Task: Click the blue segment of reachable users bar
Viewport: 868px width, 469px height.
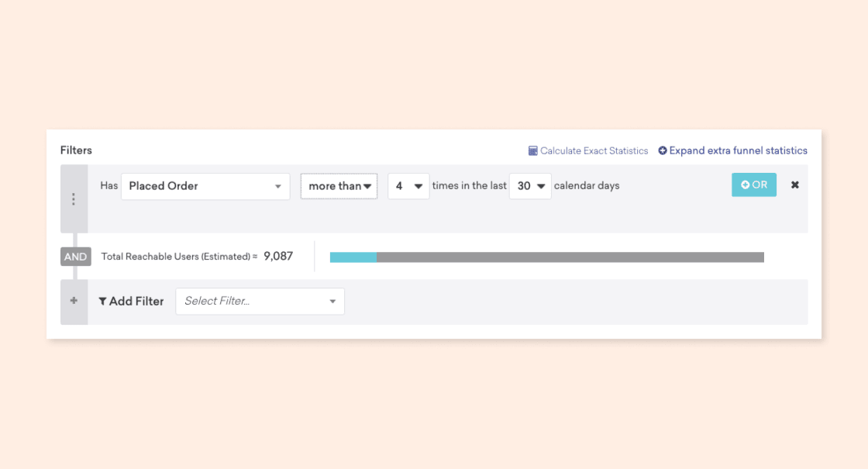Action: 353,257
